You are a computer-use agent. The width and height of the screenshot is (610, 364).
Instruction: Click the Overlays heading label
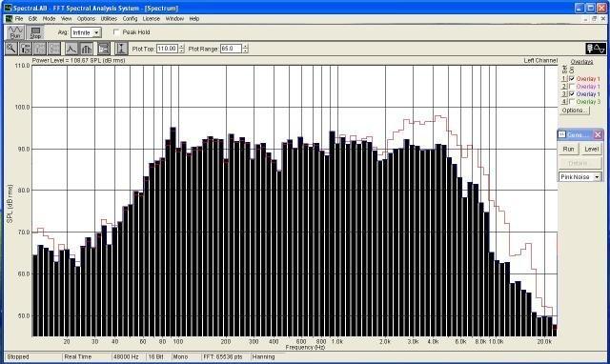[581, 62]
